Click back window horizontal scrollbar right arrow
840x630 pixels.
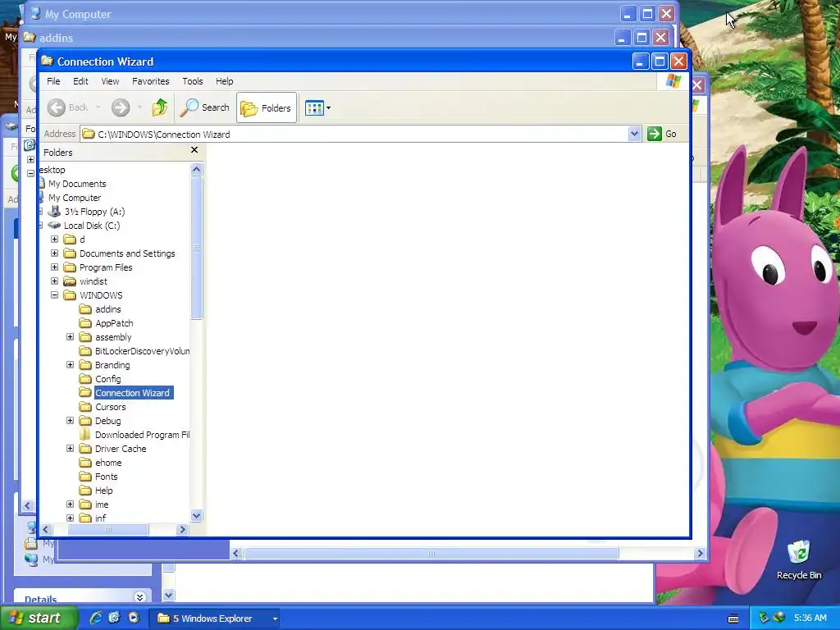[700, 554]
